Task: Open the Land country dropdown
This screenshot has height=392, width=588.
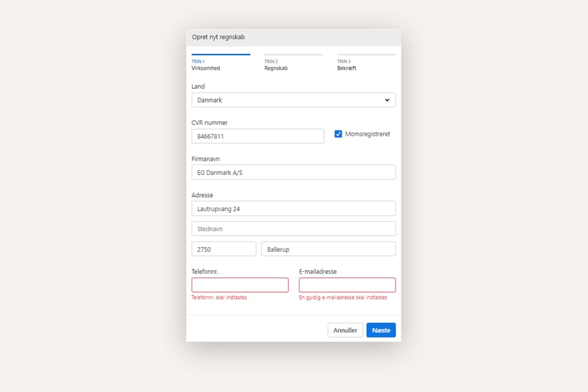Action: [x=293, y=100]
